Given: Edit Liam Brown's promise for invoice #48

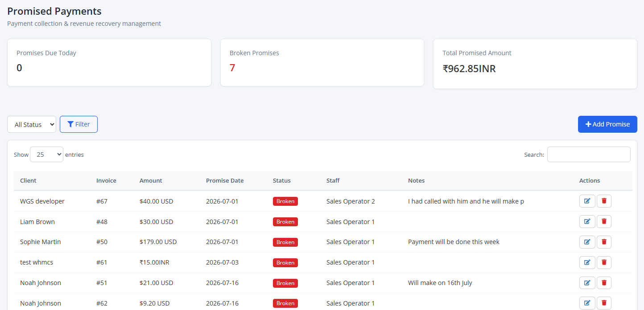Looking at the screenshot, I should [x=587, y=222].
